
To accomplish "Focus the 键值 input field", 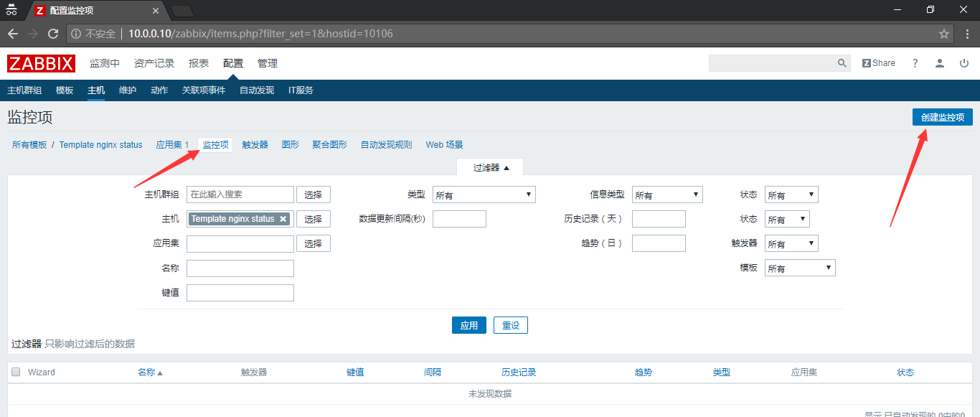I will [240, 292].
